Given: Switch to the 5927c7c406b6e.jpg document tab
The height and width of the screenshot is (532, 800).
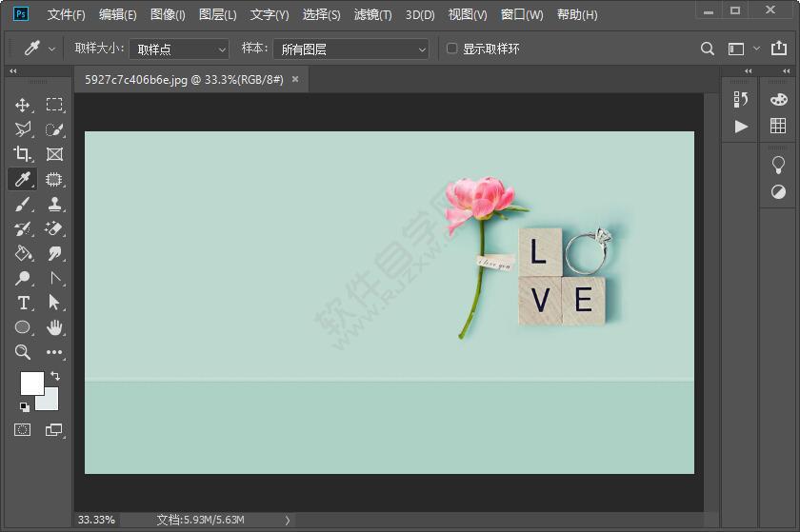Looking at the screenshot, I should click(184, 80).
